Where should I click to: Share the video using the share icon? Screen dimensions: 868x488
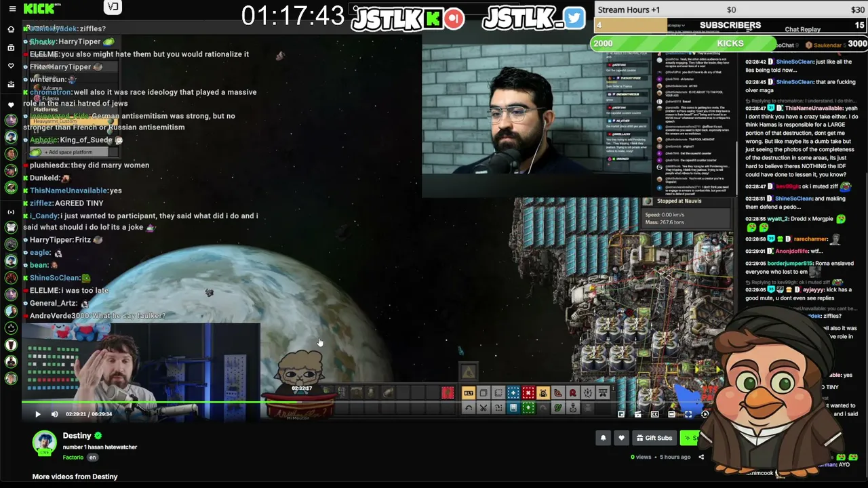701,457
